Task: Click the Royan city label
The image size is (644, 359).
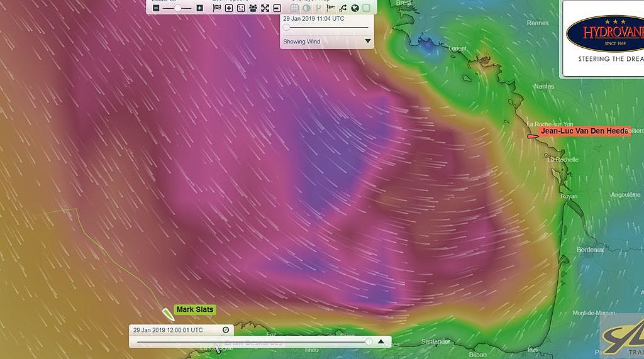Action: click(569, 196)
